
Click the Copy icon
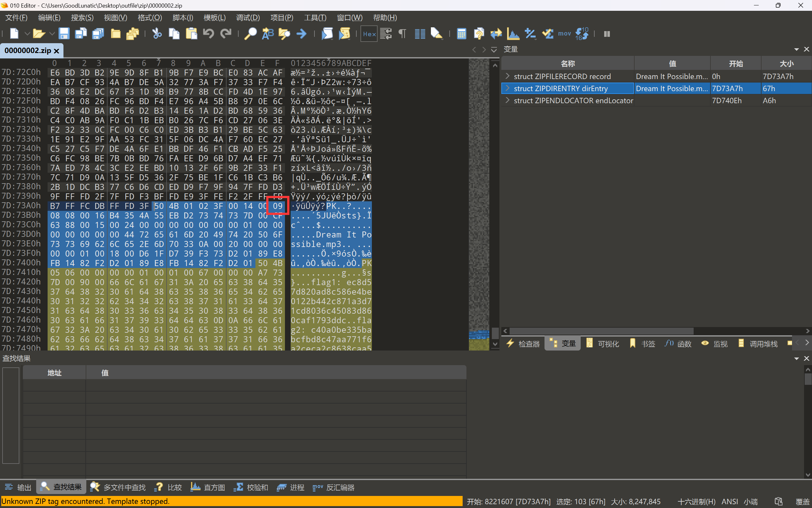coord(174,34)
